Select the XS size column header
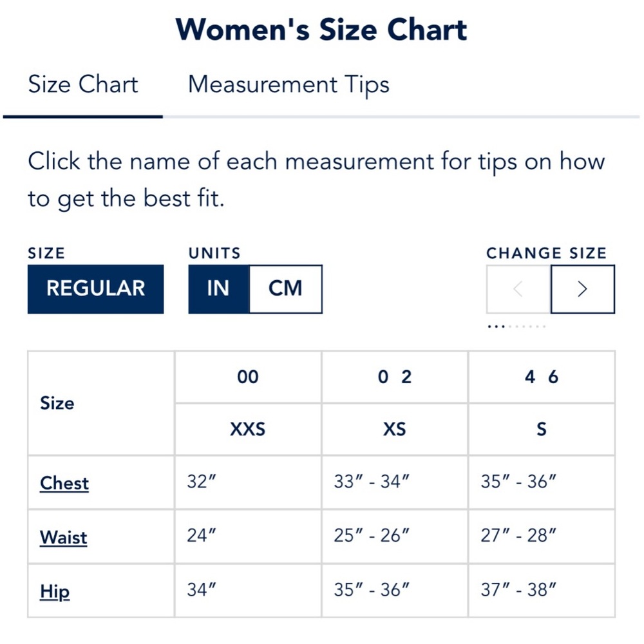 [394, 429]
